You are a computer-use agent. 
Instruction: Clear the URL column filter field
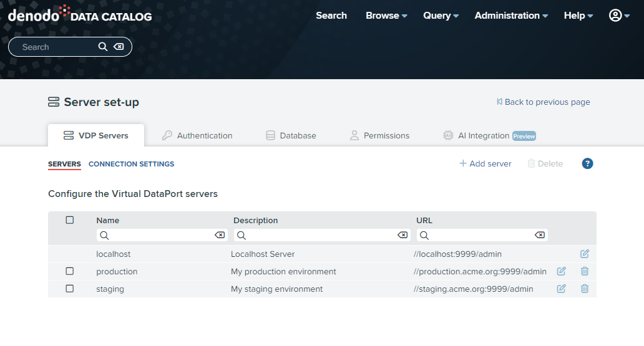click(x=539, y=235)
